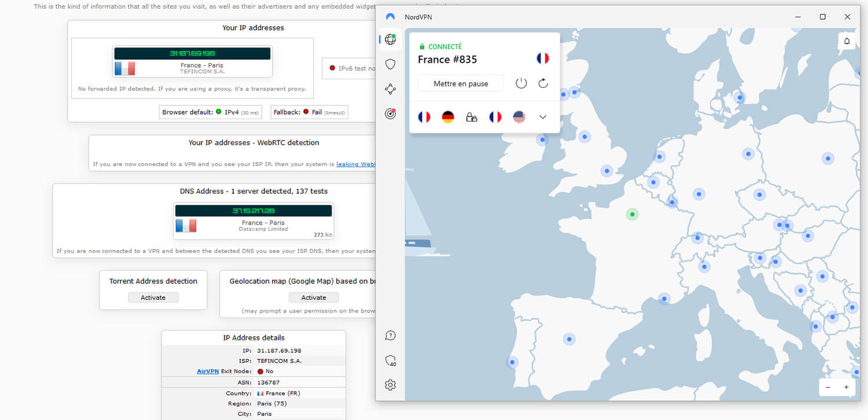
Task: Open the leaking WebRTC link in browser
Action: coord(356,164)
